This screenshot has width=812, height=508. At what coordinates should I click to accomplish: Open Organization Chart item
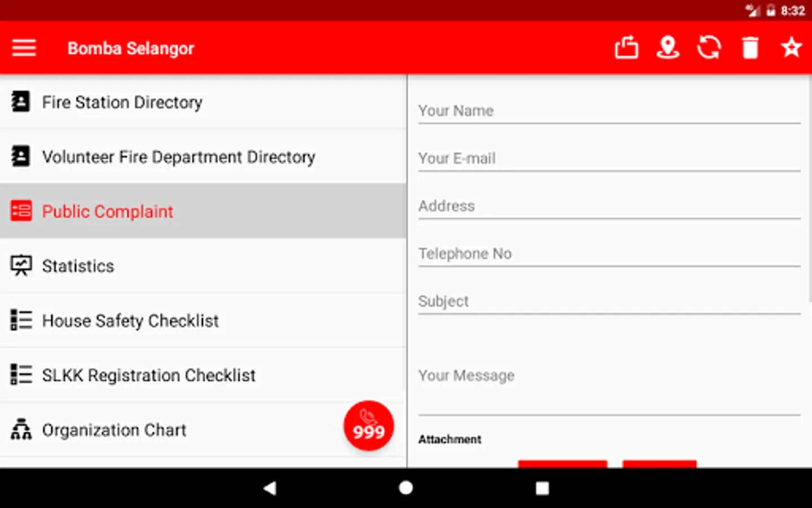pyautogui.click(x=203, y=430)
